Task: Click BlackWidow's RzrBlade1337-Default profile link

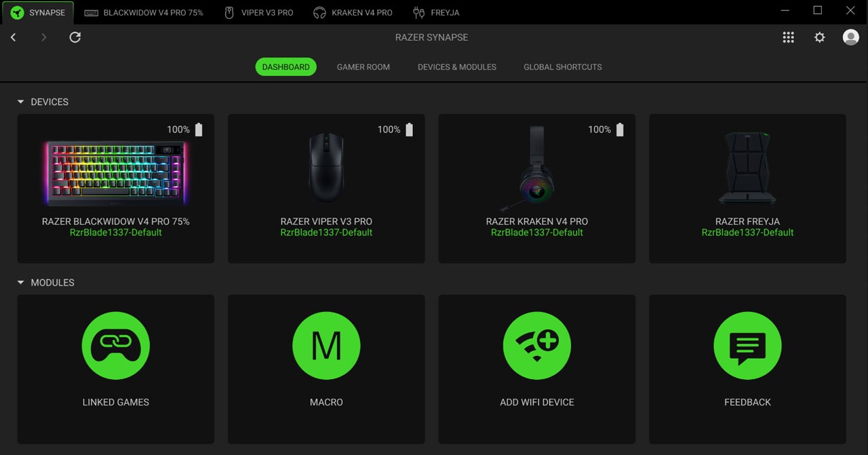Action: tap(116, 233)
